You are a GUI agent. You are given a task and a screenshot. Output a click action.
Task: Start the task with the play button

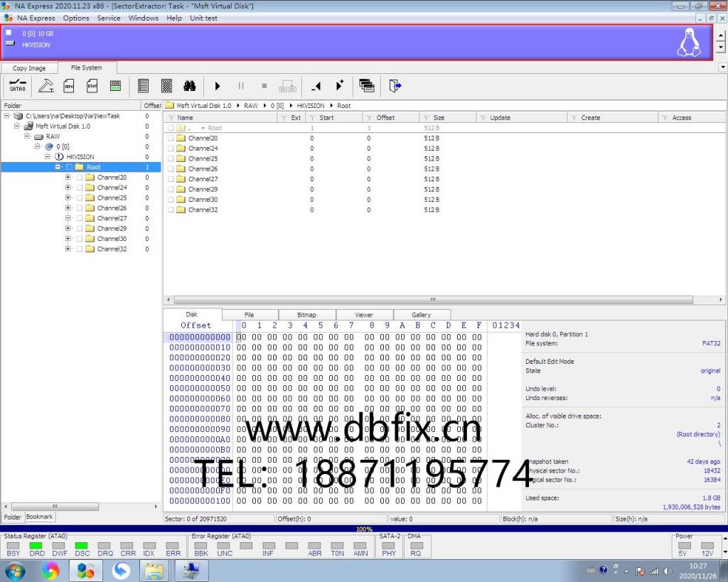[x=218, y=86]
